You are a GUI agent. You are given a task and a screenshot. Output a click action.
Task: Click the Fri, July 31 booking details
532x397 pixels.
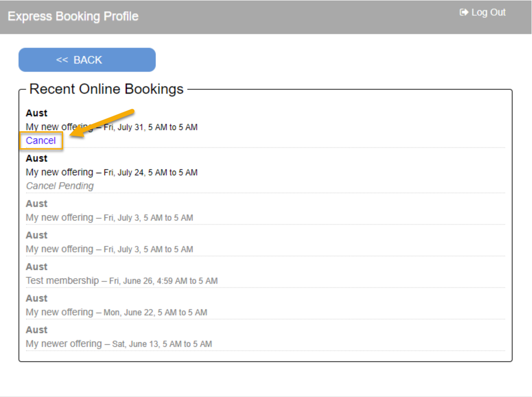pos(112,127)
